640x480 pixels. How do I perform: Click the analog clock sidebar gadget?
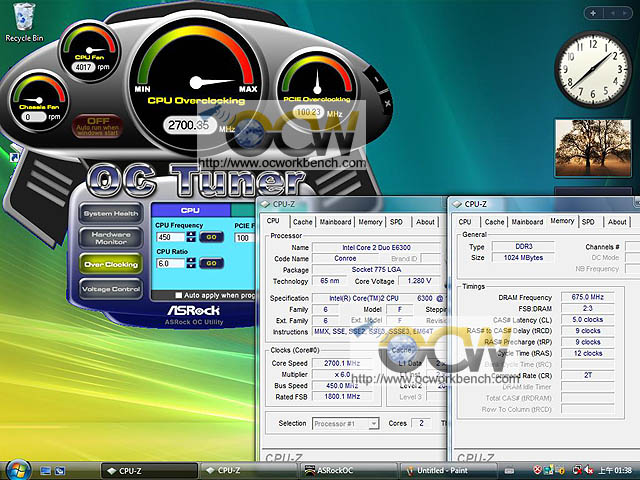click(x=593, y=69)
